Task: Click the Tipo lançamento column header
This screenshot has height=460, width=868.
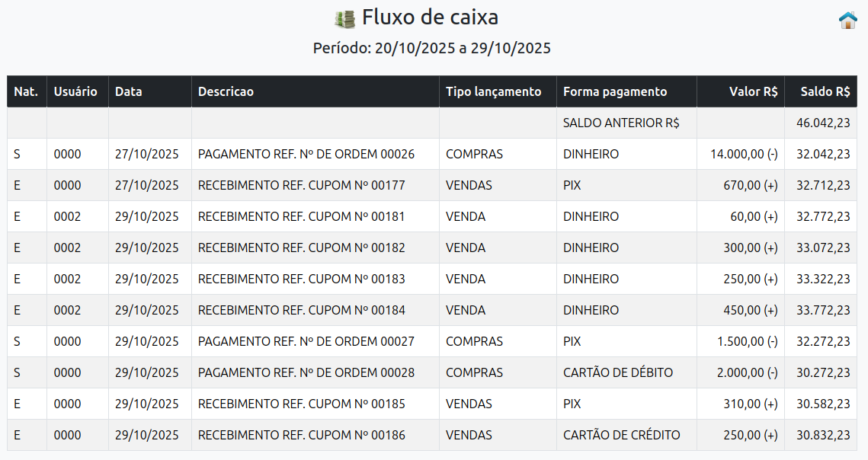Action: pyautogui.click(x=493, y=91)
